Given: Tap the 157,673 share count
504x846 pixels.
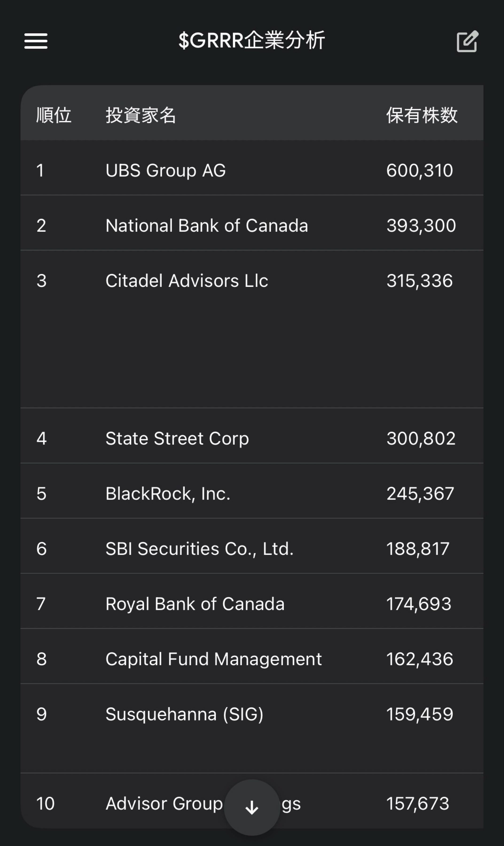Looking at the screenshot, I should pos(418,803).
